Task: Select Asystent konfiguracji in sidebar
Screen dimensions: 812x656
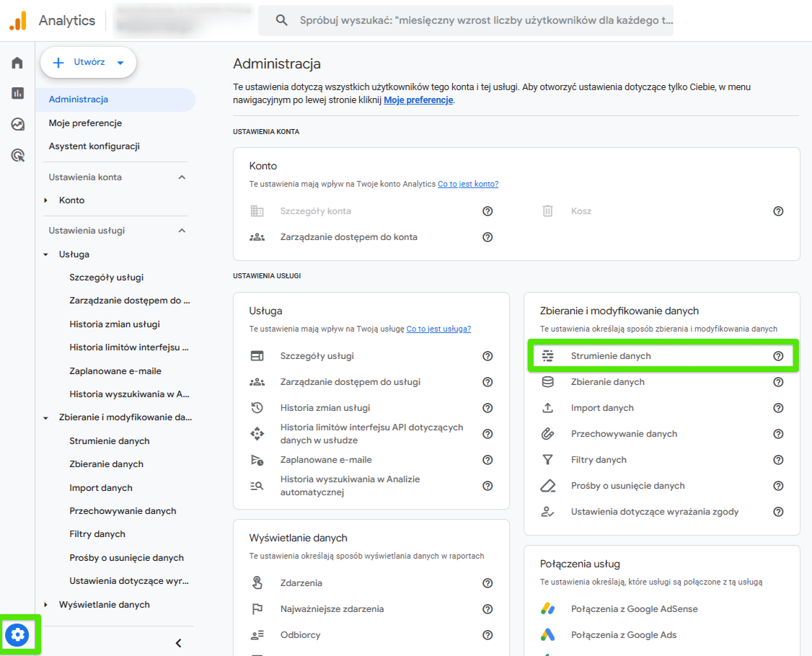Action: coord(94,146)
